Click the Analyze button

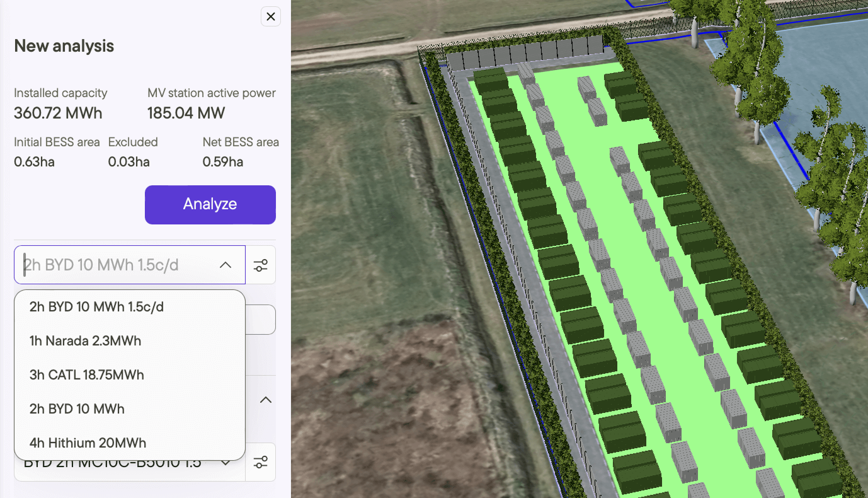tap(210, 204)
